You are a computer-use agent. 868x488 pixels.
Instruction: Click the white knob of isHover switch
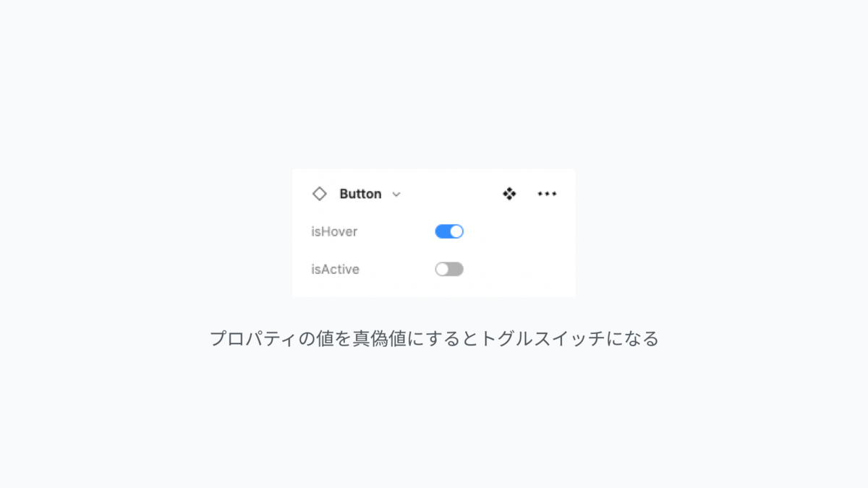(x=456, y=231)
